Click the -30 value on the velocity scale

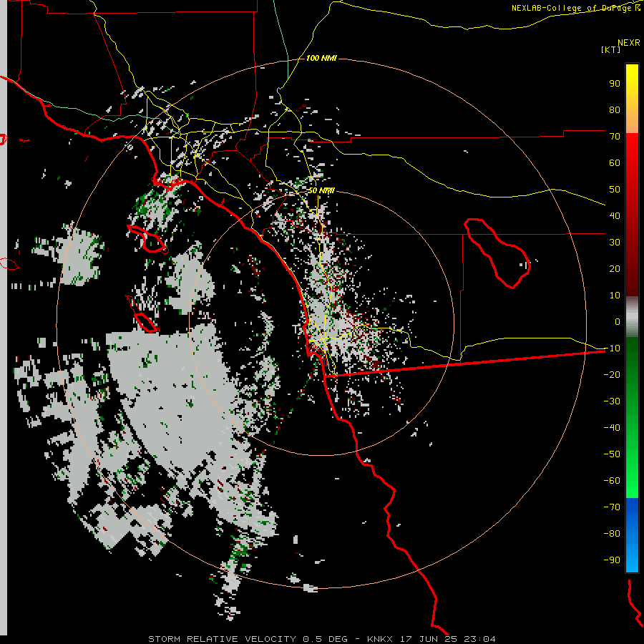coord(612,401)
